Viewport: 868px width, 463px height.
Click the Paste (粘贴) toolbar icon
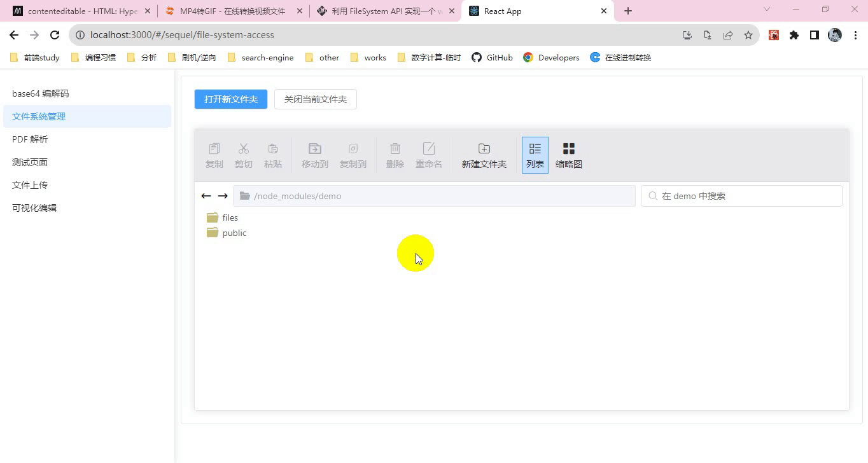273,148
